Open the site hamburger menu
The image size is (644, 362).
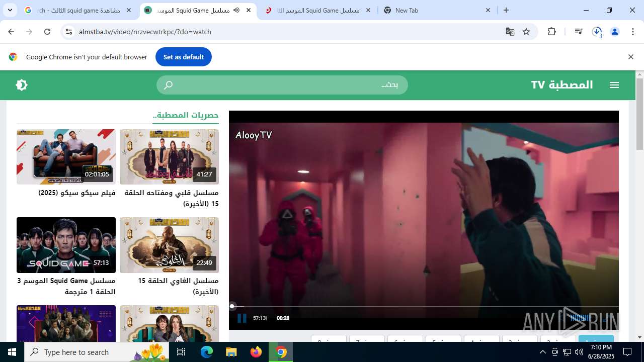point(614,85)
